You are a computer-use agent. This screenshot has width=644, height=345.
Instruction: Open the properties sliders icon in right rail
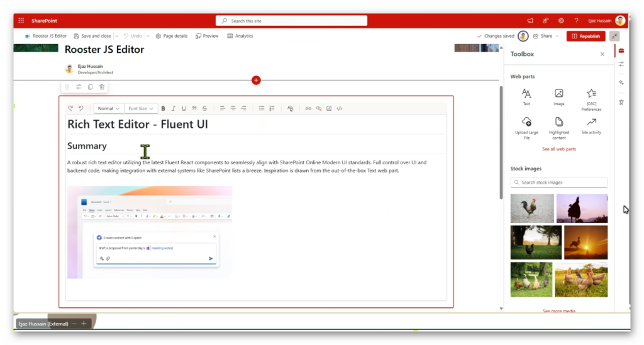tap(621, 64)
